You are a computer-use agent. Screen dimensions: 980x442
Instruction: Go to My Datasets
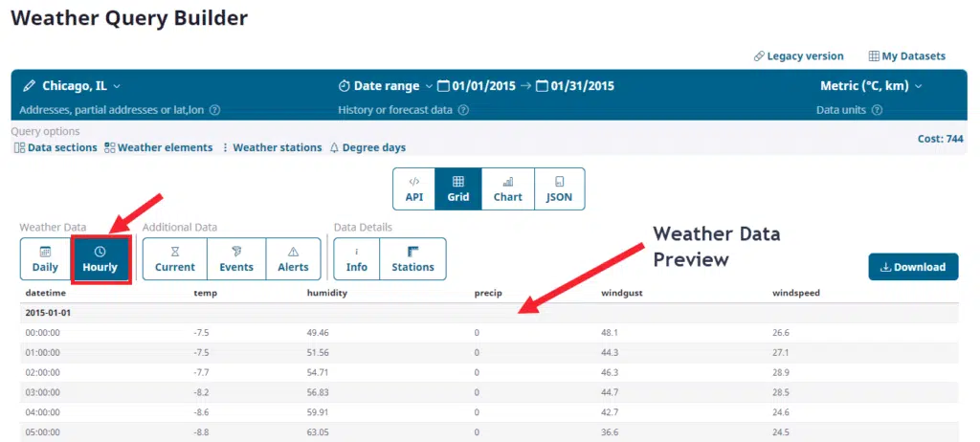906,56
